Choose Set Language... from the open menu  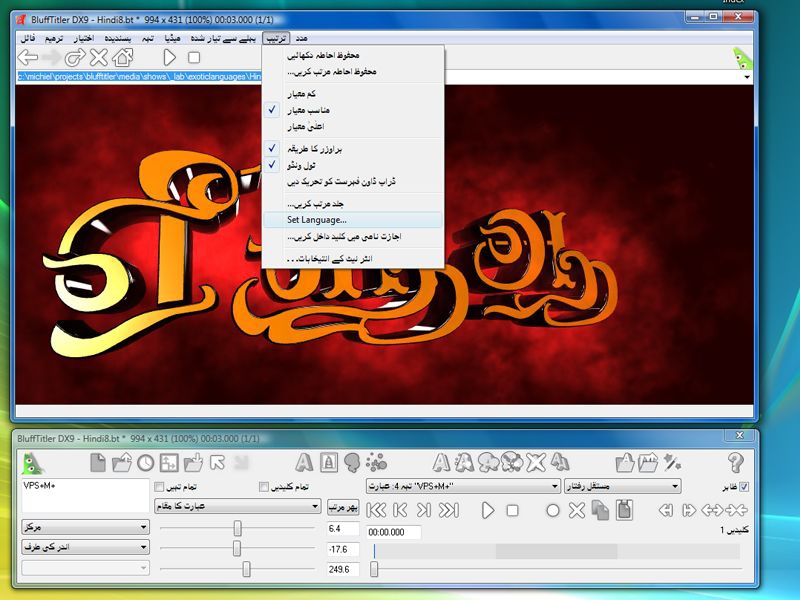point(317,220)
